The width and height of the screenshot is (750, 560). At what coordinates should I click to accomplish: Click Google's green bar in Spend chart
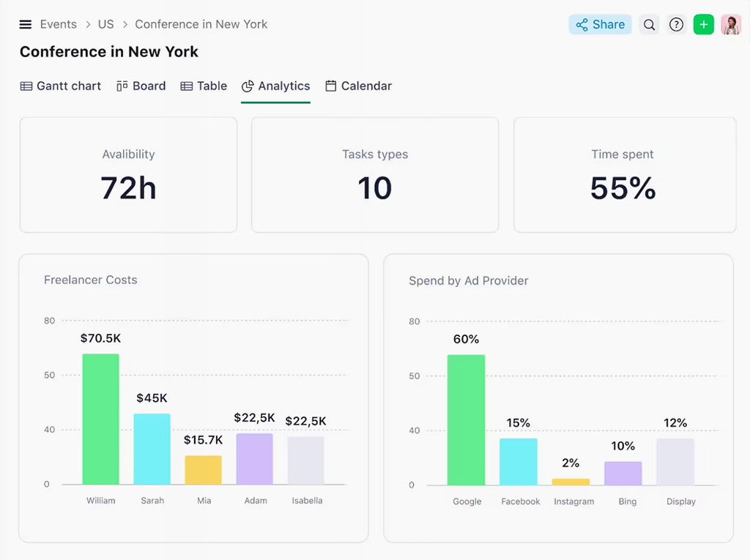click(x=467, y=420)
